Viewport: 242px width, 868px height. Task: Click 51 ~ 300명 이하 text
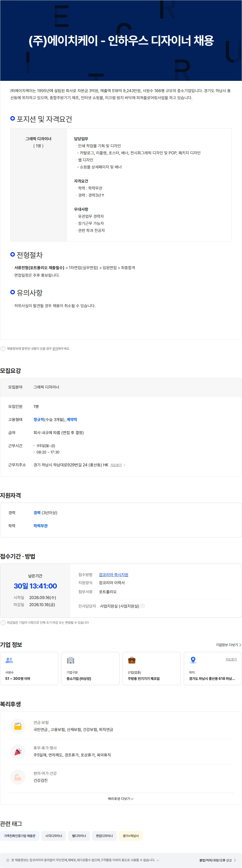(x=18, y=678)
